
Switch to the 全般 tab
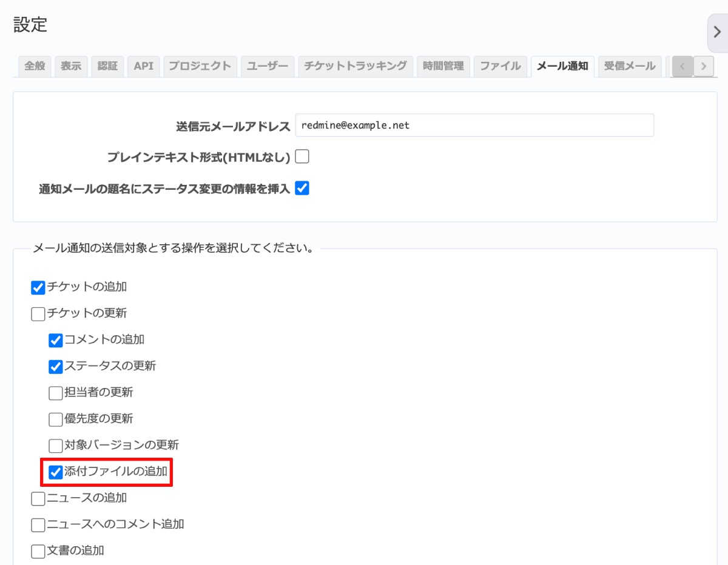coord(35,66)
